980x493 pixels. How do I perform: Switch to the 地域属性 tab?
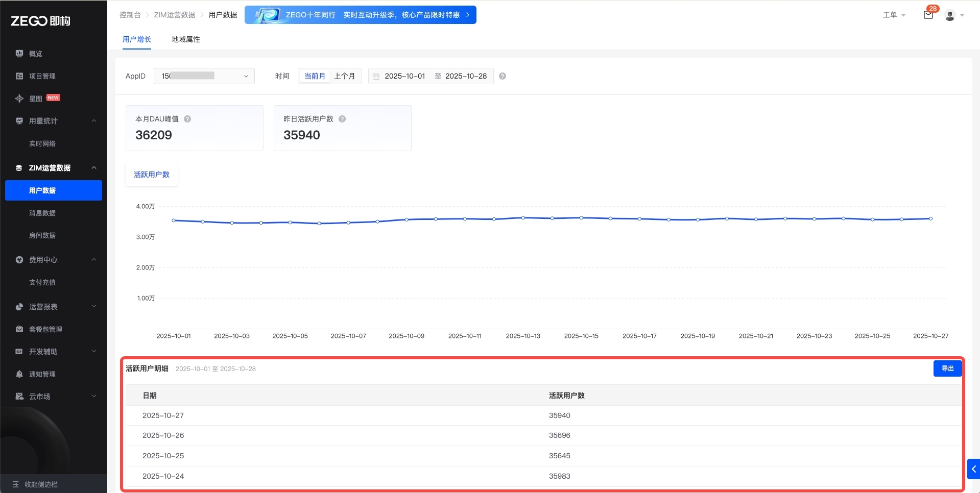tap(186, 39)
